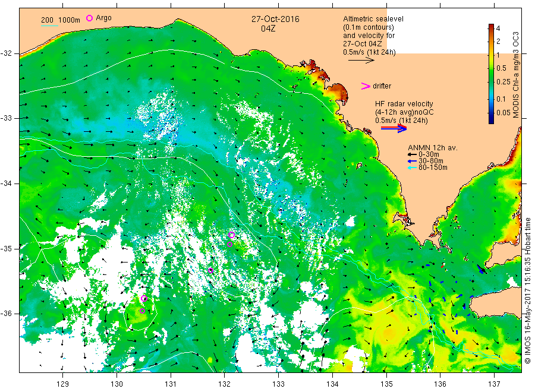Screen dimensions: 535x392
Task: Click the '30-80m' depth label
Action: coord(431,161)
